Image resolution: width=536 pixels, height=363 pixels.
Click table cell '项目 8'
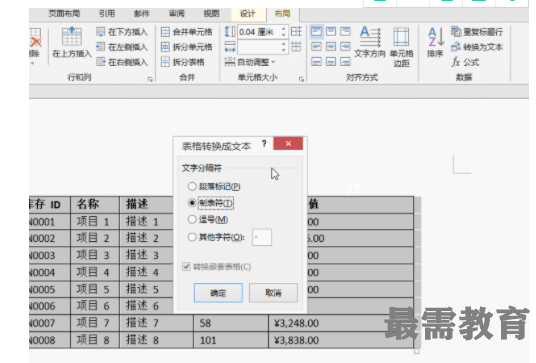pos(95,340)
